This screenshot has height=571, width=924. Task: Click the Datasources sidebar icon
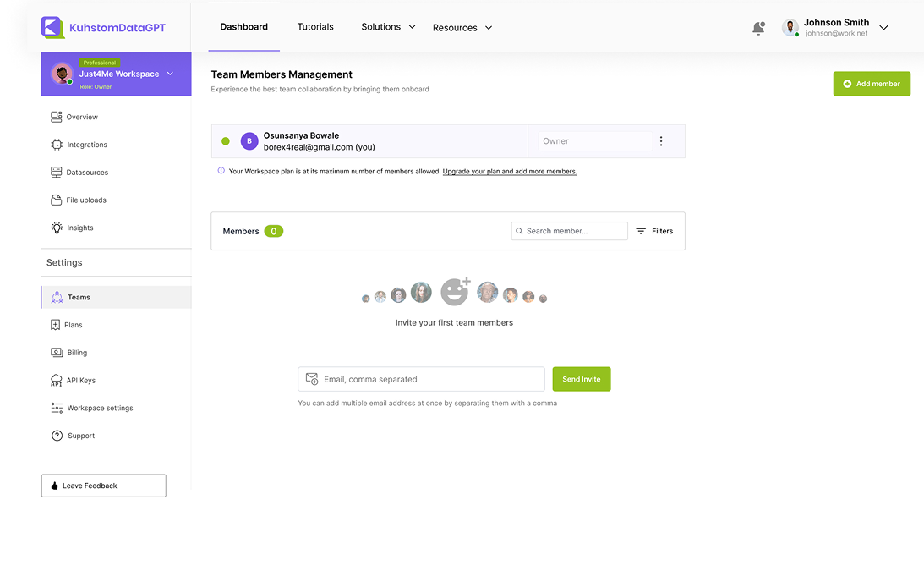point(56,173)
